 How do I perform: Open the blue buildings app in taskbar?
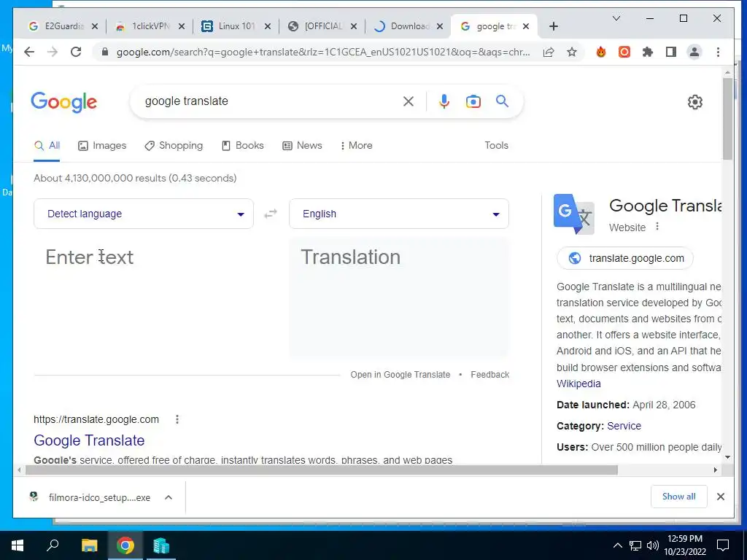pyautogui.click(x=161, y=545)
